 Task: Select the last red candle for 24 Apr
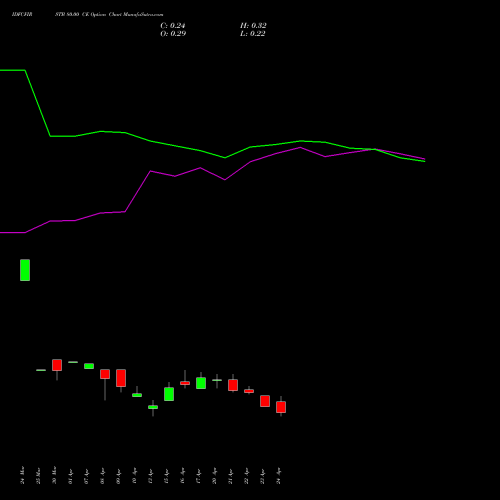pyautogui.click(x=281, y=407)
